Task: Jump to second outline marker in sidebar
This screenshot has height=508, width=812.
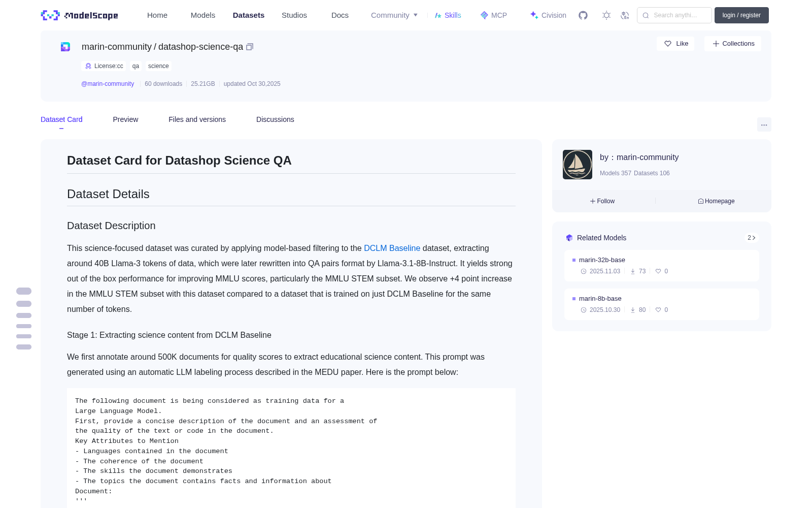Action: coord(24,304)
